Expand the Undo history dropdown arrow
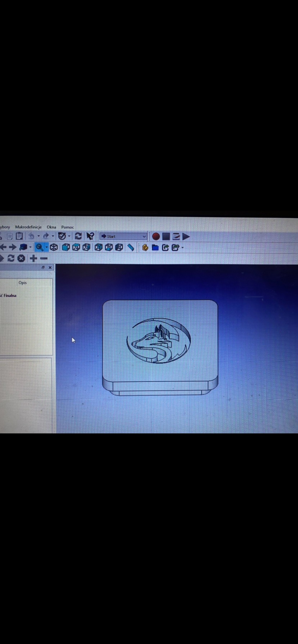Viewport: 298px width, 644px height. point(38,236)
